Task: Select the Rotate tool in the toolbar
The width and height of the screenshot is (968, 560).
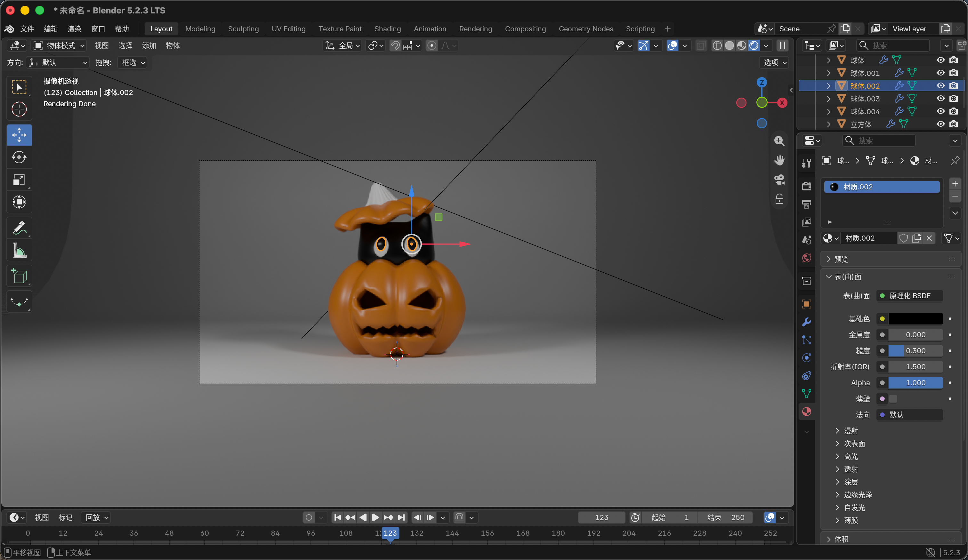Action: click(x=19, y=157)
